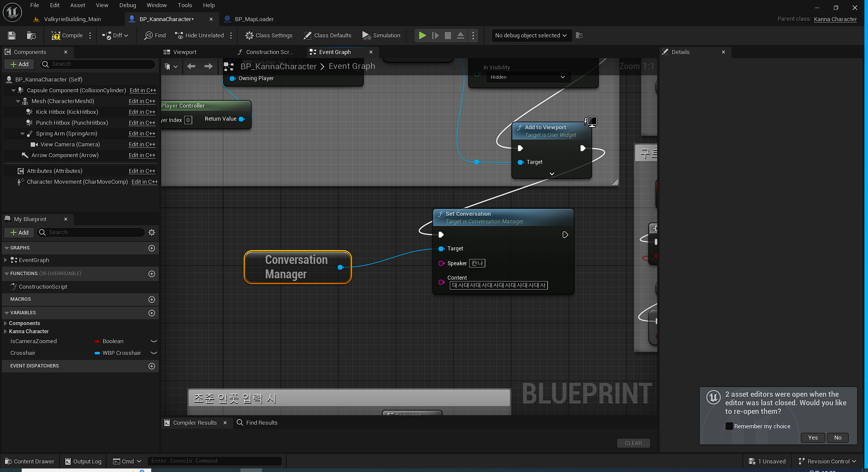Viewport: 868px width, 472px height.
Task: Open play mode options menu
Action: point(473,36)
